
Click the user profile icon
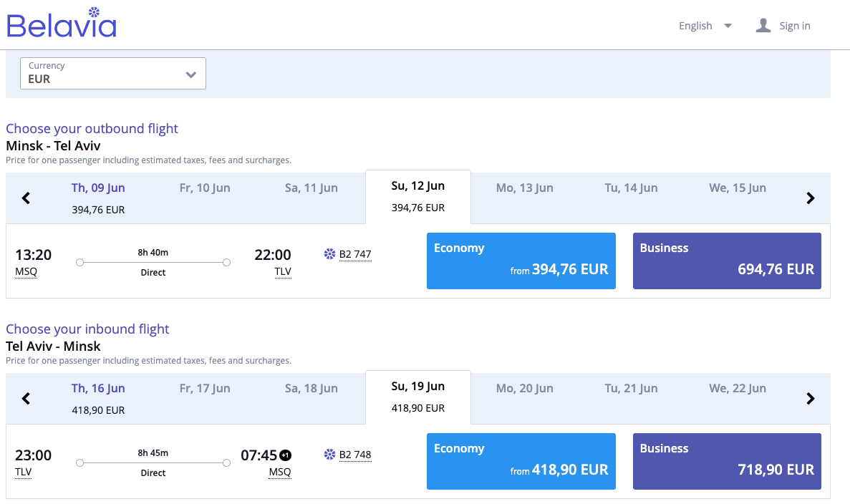point(763,26)
